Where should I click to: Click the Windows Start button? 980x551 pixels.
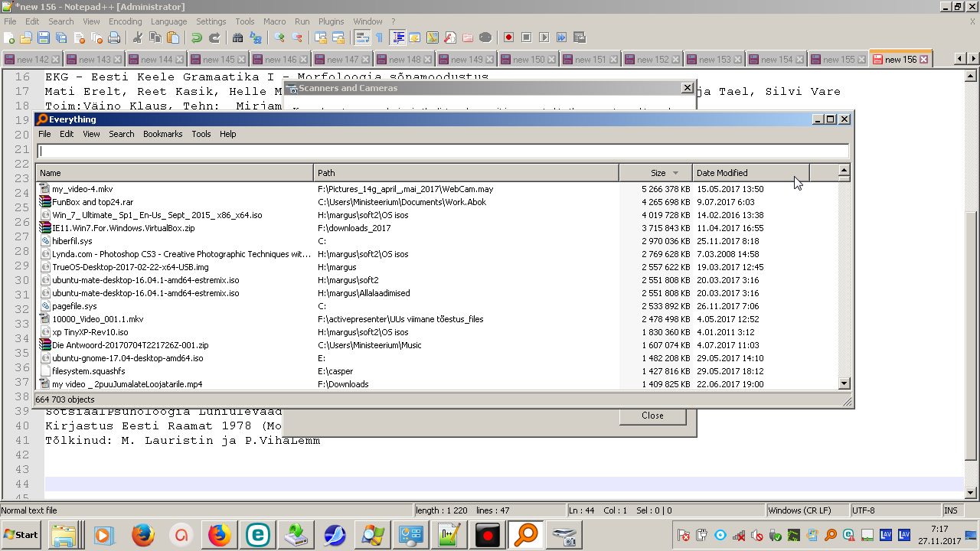[x=21, y=535]
